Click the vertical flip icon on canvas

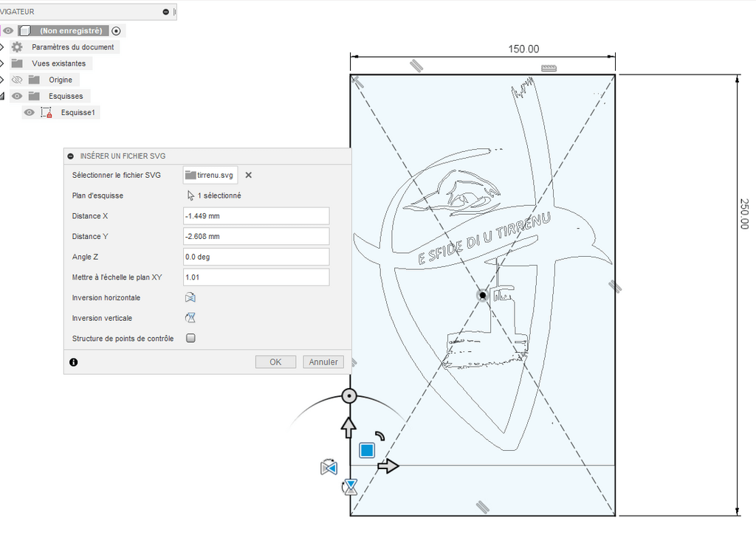[351, 487]
